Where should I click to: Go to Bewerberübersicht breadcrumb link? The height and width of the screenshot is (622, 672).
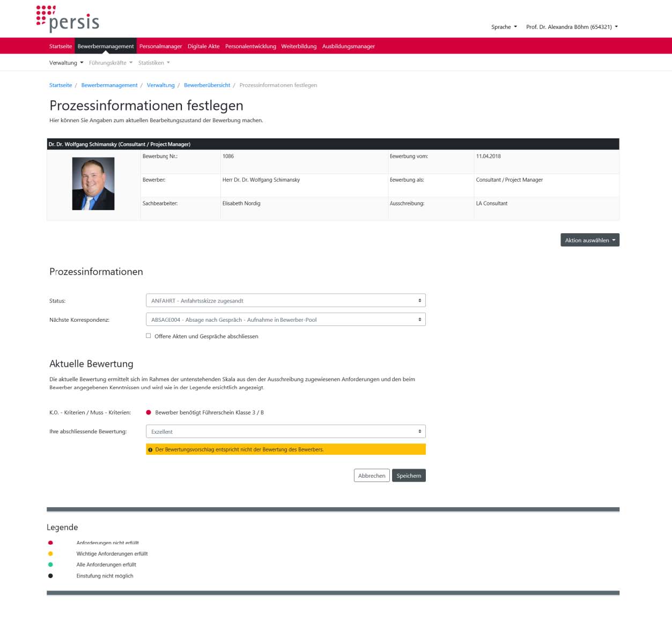[207, 85]
